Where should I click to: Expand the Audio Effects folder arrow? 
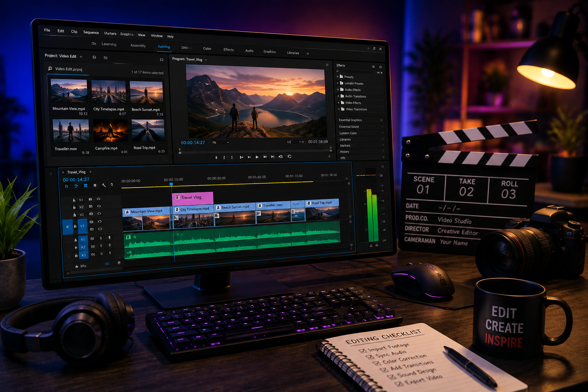[x=338, y=90]
